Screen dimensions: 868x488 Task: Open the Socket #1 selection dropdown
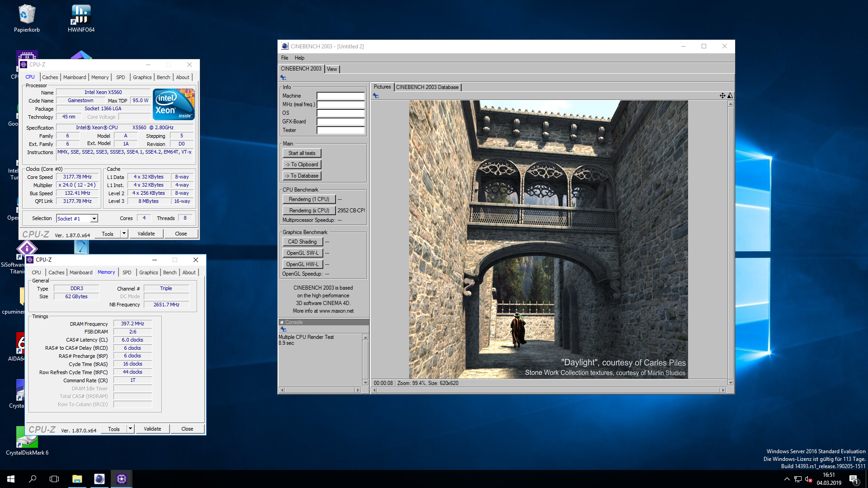pos(94,219)
